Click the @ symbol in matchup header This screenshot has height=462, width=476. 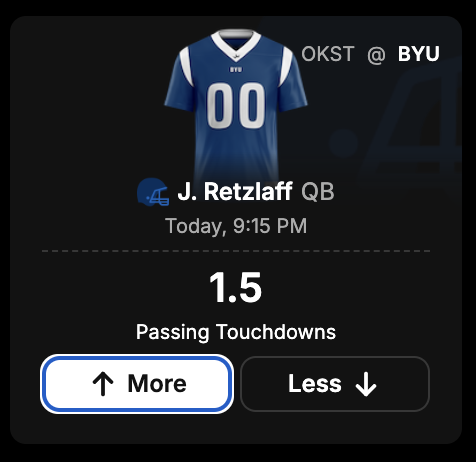[x=376, y=54]
